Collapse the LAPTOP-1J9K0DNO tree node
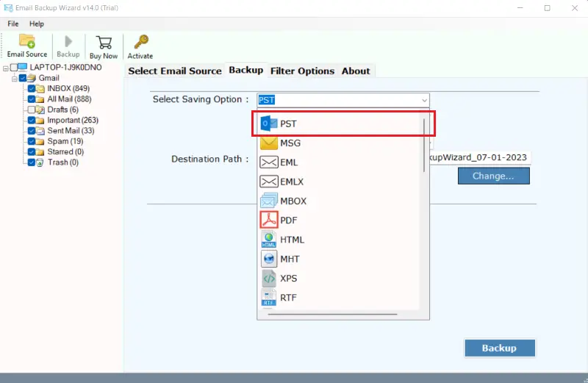The width and height of the screenshot is (588, 383). click(x=6, y=68)
